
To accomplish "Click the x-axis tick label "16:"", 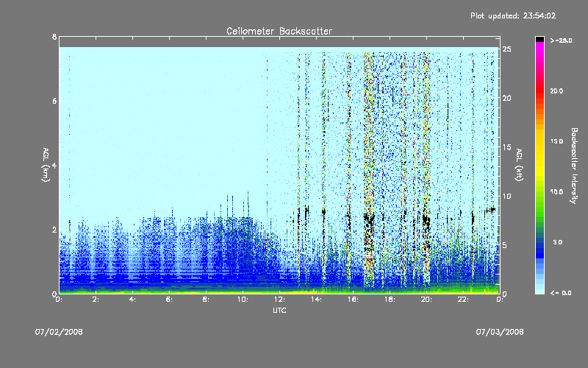I will coord(353,300).
